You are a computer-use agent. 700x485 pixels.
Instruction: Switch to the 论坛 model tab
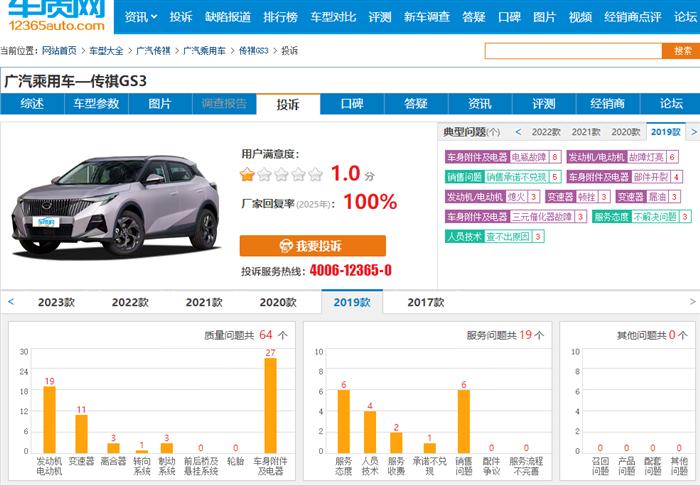671,104
